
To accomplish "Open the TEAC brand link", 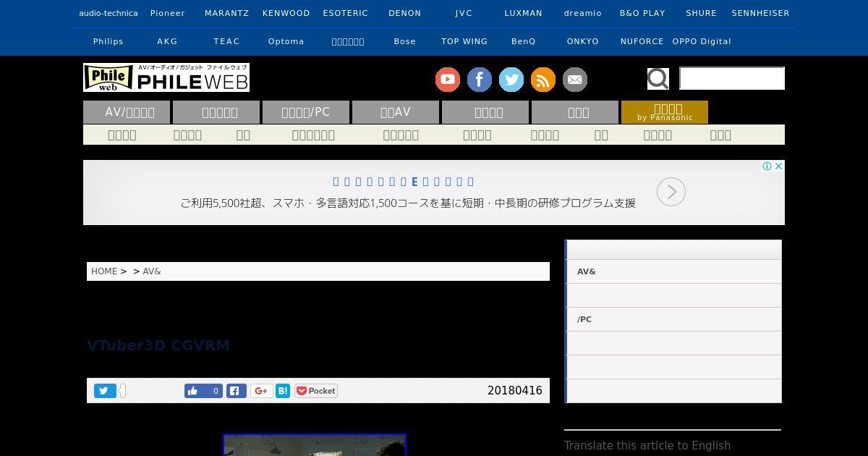I will pyautogui.click(x=227, y=41).
